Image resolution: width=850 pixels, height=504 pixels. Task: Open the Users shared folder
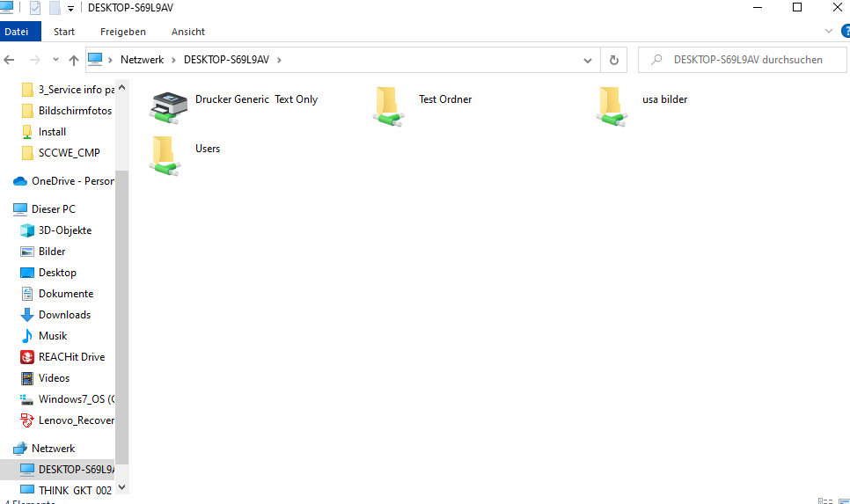(x=164, y=155)
